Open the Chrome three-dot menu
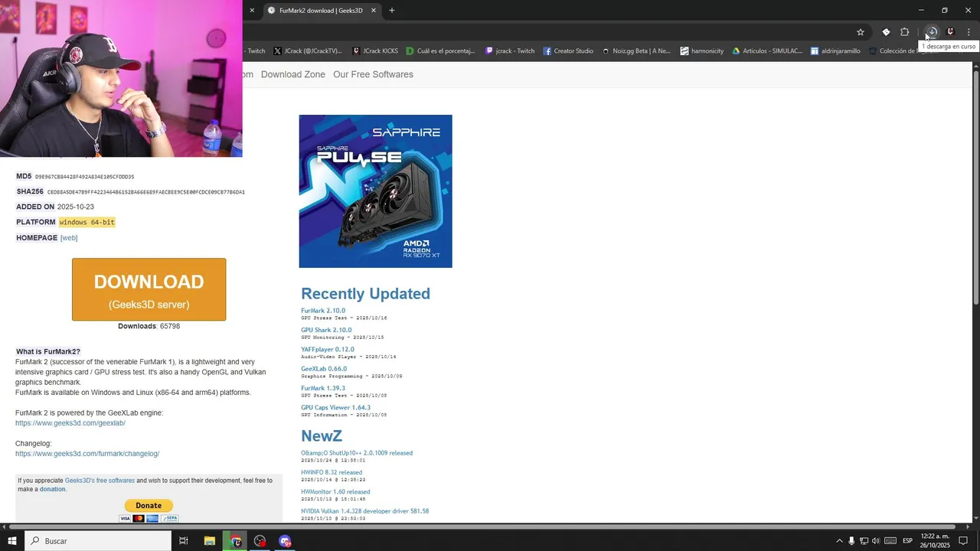 [x=969, y=32]
